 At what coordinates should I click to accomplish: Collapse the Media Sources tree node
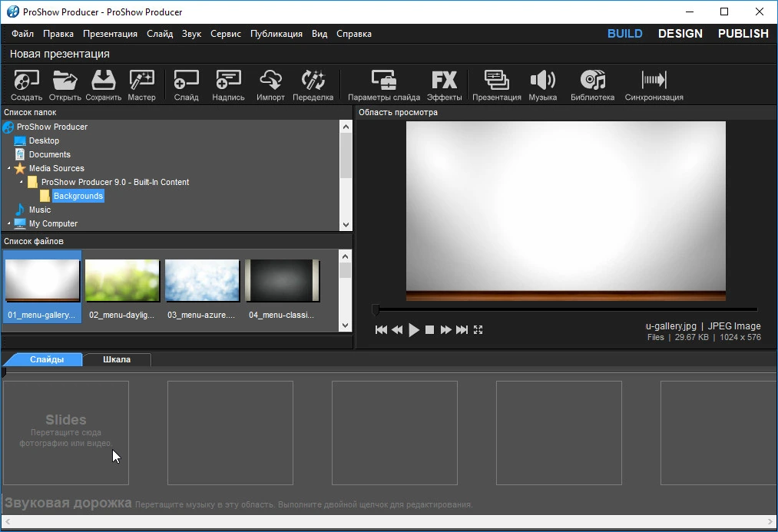pos(8,169)
